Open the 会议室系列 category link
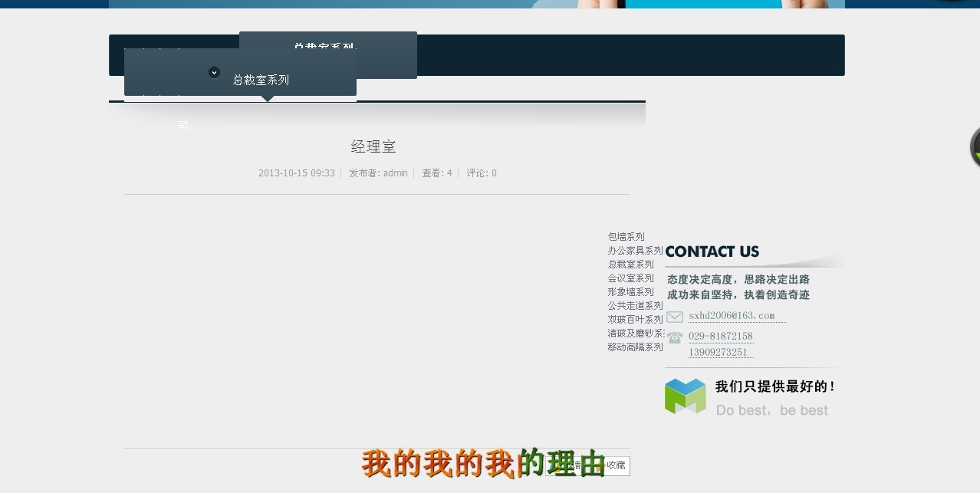Viewport: 980px width, 493px height. coord(631,278)
